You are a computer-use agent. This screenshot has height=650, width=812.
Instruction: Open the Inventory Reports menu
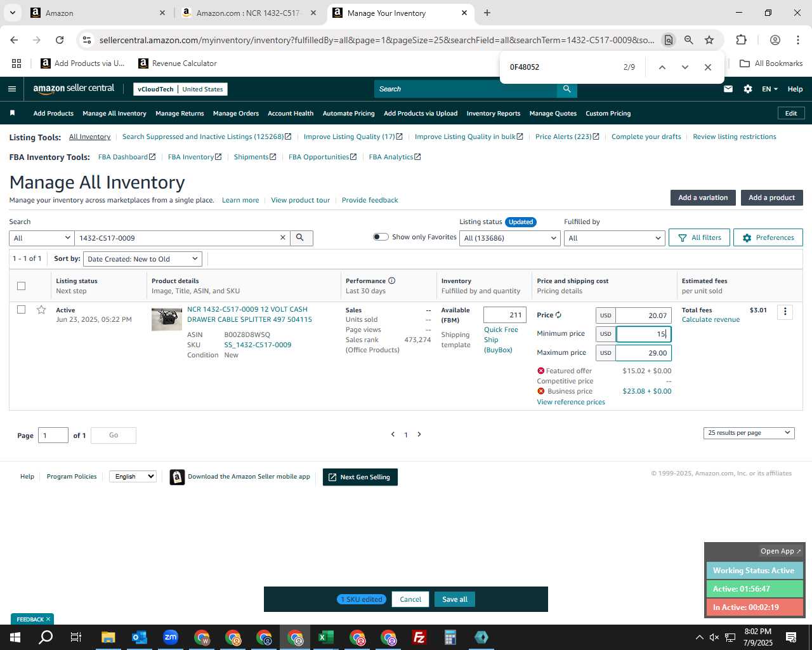coord(493,114)
